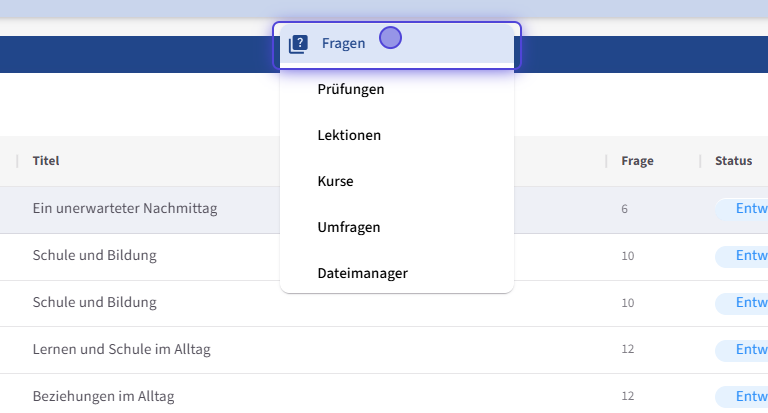Click the Frage column header
Image resolution: width=768 pixels, height=413 pixels.
click(x=637, y=160)
